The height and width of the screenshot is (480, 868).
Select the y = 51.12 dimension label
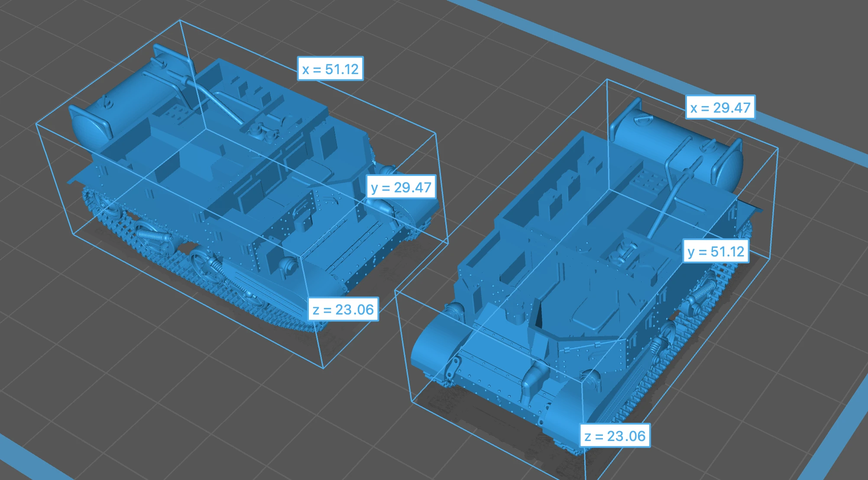pyautogui.click(x=716, y=251)
